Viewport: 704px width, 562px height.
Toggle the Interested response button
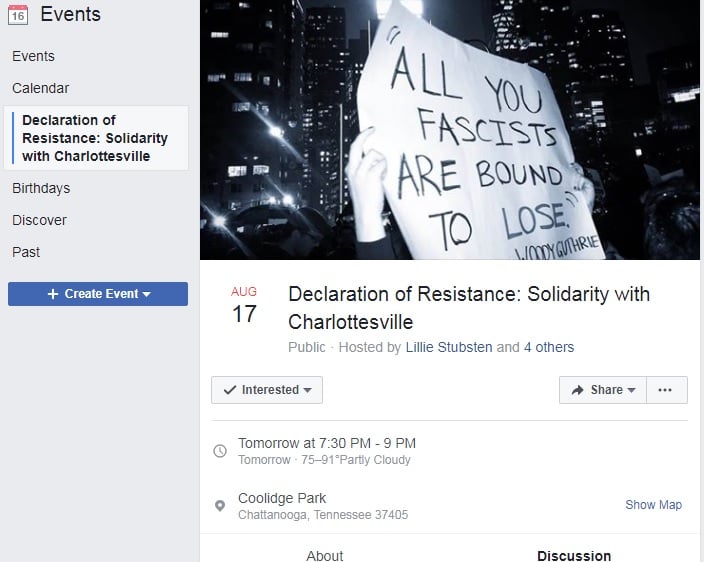tap(267, 390)
